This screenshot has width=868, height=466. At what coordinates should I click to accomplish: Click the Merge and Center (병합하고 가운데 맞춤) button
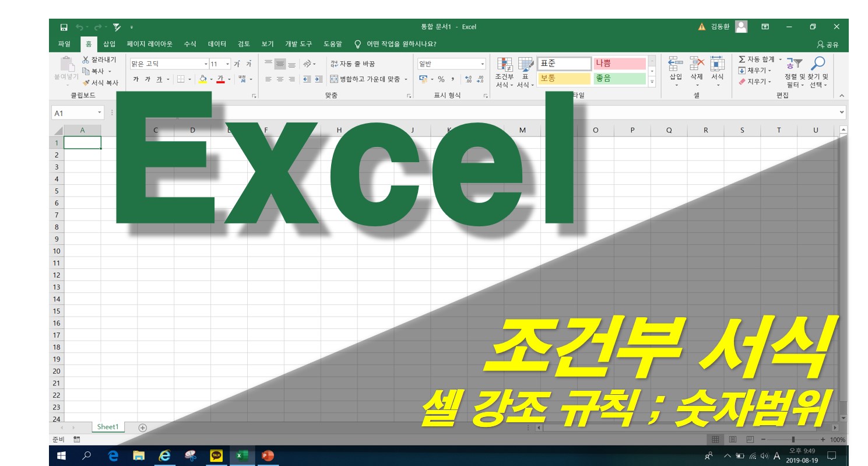point(364,79)
